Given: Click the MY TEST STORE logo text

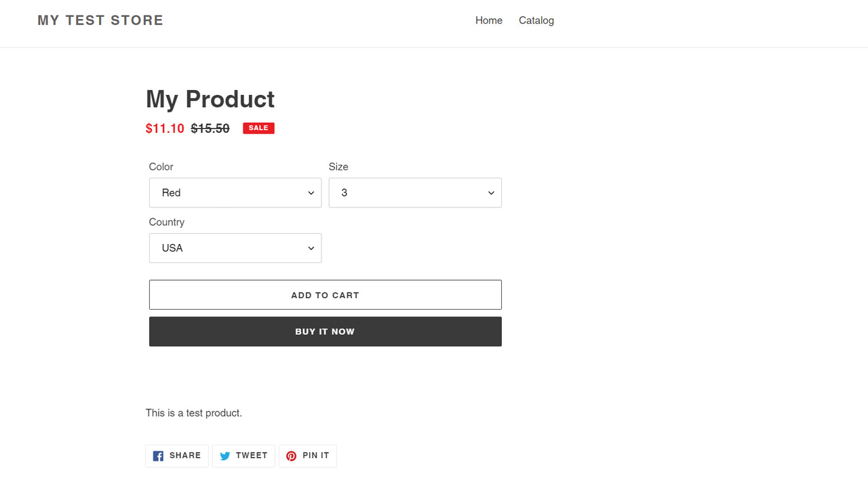Looking at the screenshot, I should click(x=100, y=20).
